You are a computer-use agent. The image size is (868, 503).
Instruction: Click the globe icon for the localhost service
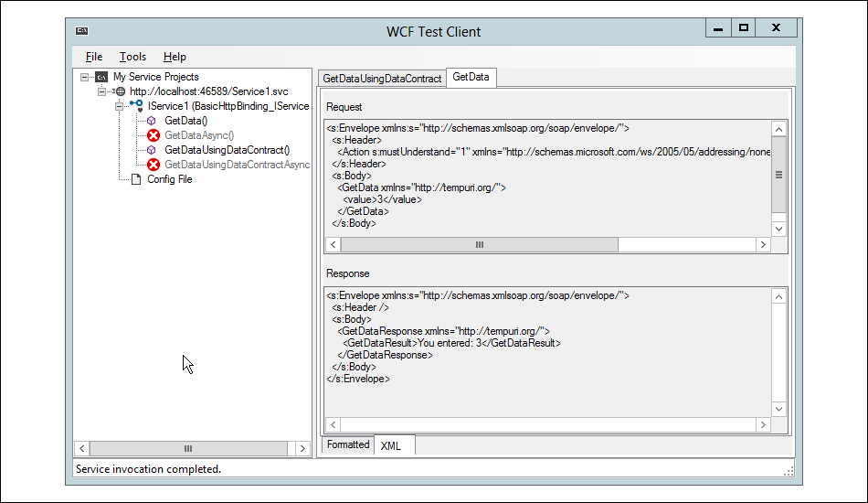120,91
